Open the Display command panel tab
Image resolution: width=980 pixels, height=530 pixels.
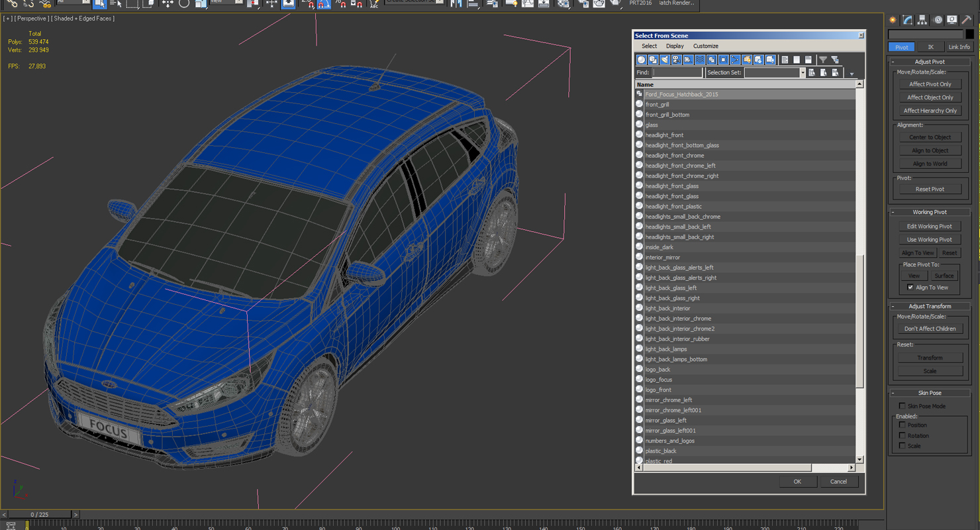coord(952,20)
